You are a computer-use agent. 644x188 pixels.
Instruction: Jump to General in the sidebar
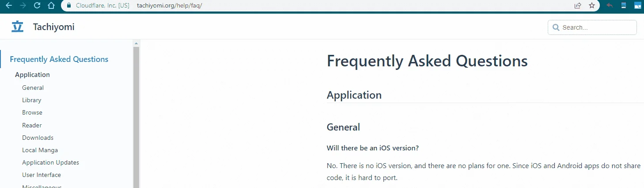33,88
